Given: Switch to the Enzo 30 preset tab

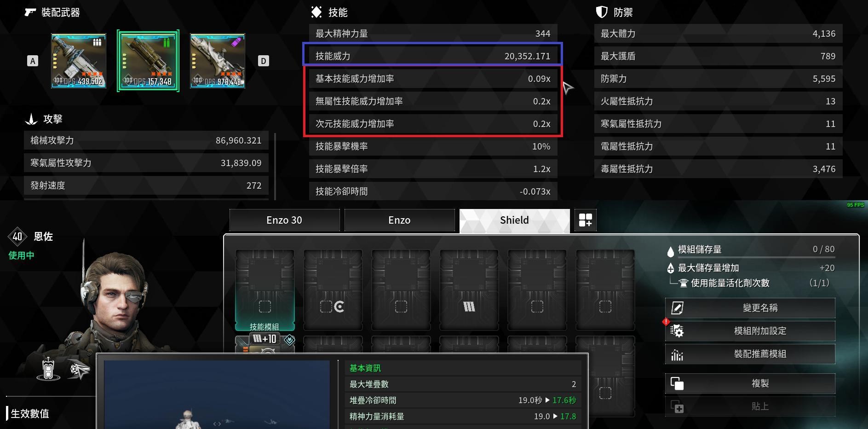Looking at the screenshot, I should pyautogui.click(x=284, y=220).
